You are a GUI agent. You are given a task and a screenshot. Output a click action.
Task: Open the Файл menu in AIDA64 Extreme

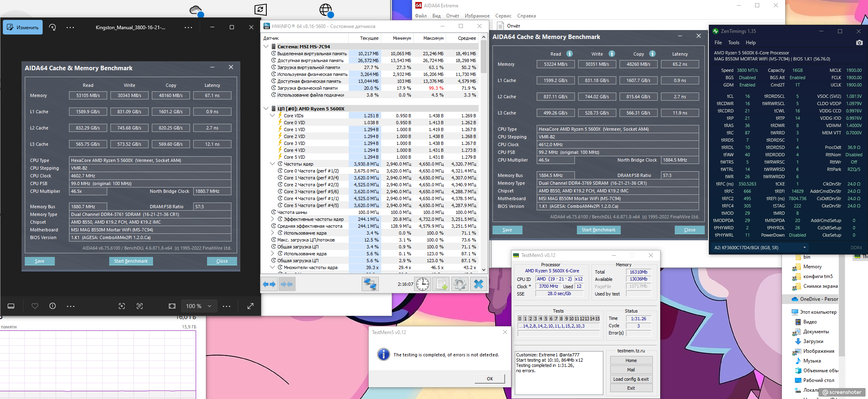[x=421, y=16]
